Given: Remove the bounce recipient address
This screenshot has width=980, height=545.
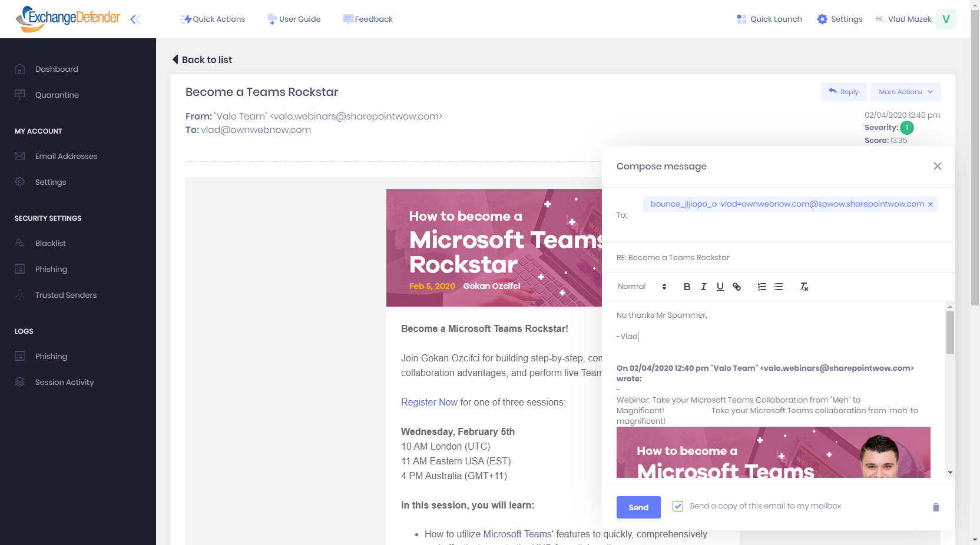Looking at the screenshot, I should (x=931, y=204).
